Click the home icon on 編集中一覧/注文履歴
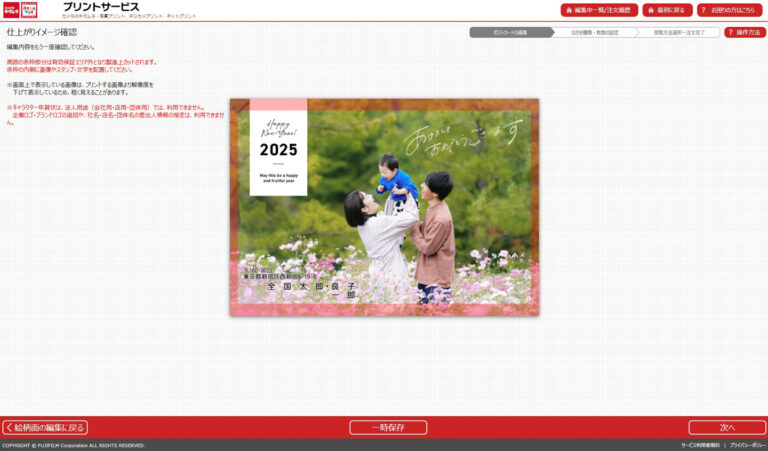Viewport: 768px width, 451px height. click(568, 10)
